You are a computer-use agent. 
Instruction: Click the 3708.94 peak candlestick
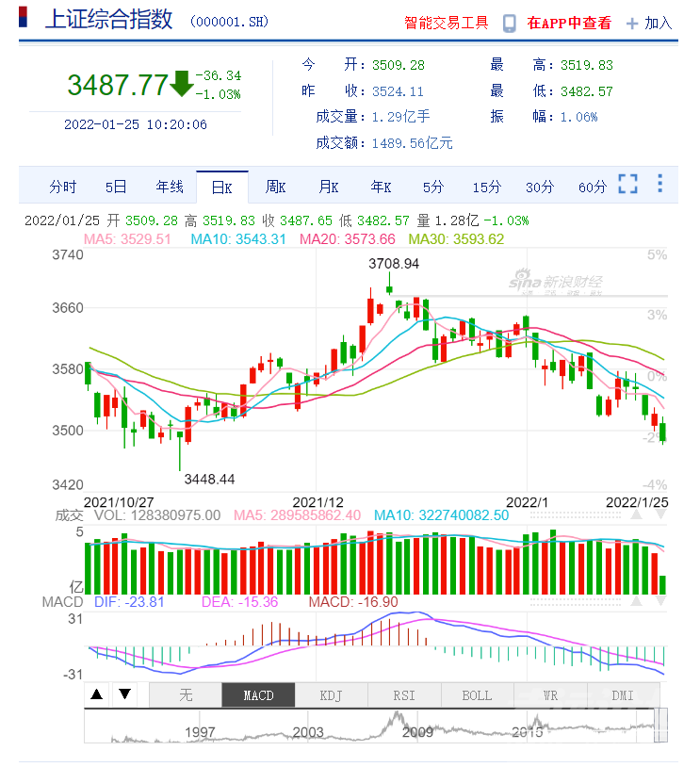(389, 288)
